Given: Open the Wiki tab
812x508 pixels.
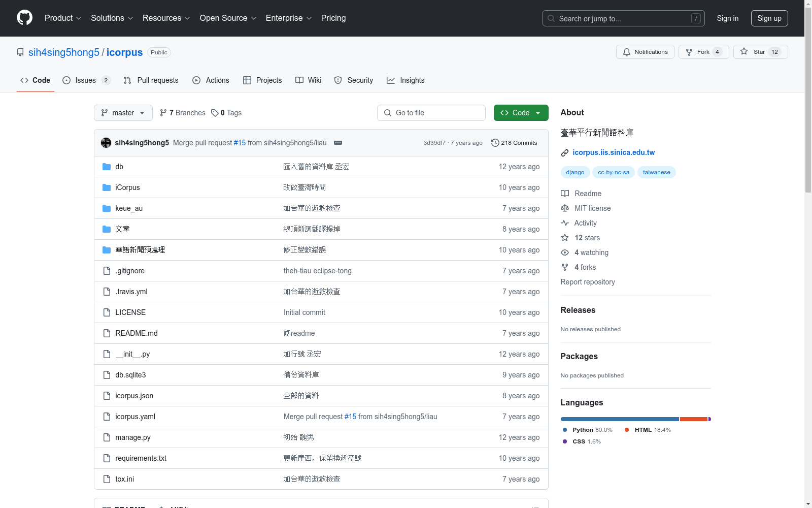Looking at the screenshot, I should [309, 80].
